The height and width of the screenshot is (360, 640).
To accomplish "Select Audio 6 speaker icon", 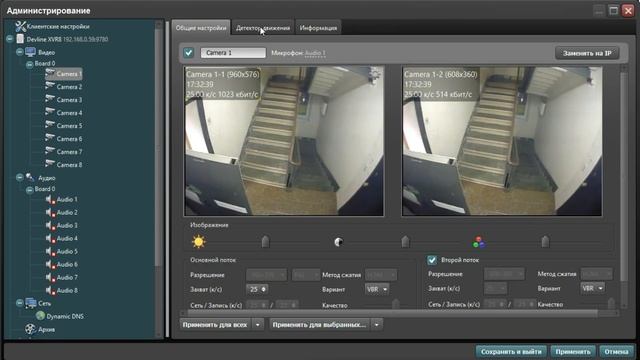I will [50, 265].
